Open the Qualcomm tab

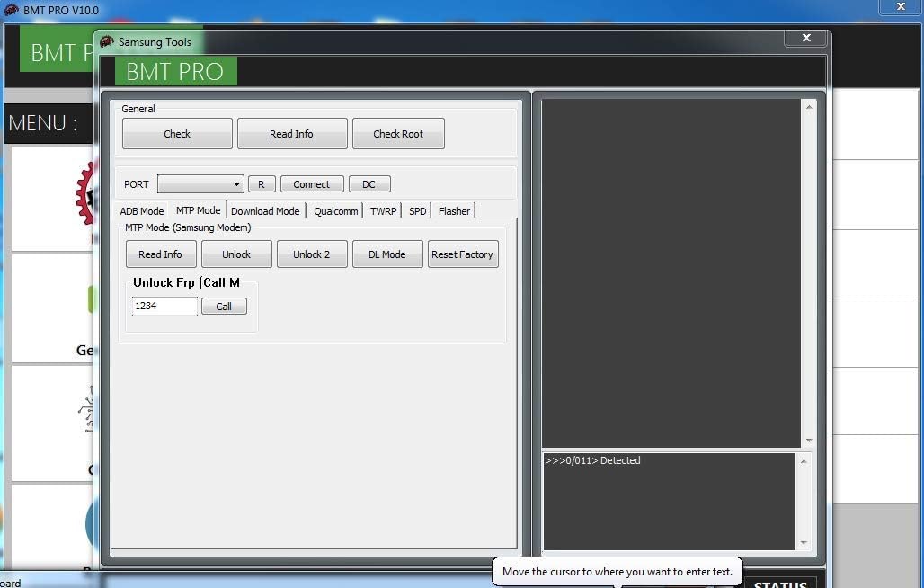coord(335,211)
